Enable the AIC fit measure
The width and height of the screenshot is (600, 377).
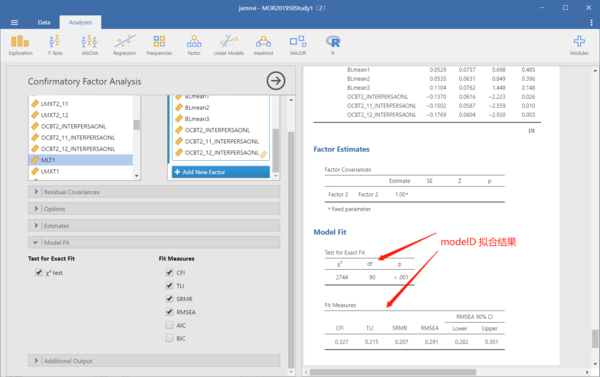169,325
